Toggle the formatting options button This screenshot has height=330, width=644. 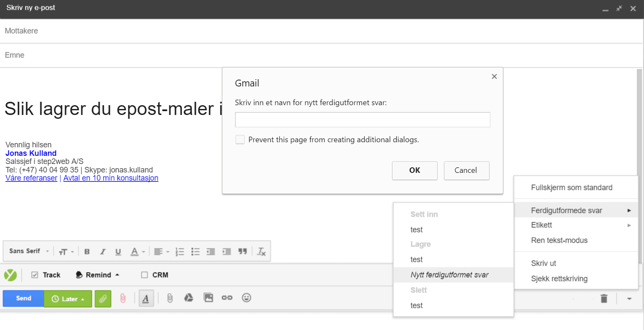pos(146,298)
